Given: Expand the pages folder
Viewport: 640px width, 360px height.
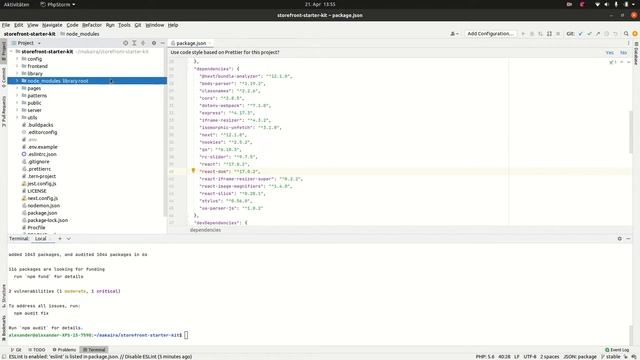Looking at the screenshot, I should (17, 88).
